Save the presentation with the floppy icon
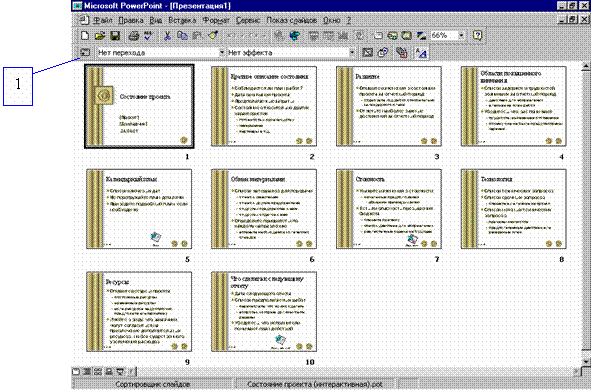The height and width of the screenshot is (390, 591). pyautogui.click(x=115, y=35)
